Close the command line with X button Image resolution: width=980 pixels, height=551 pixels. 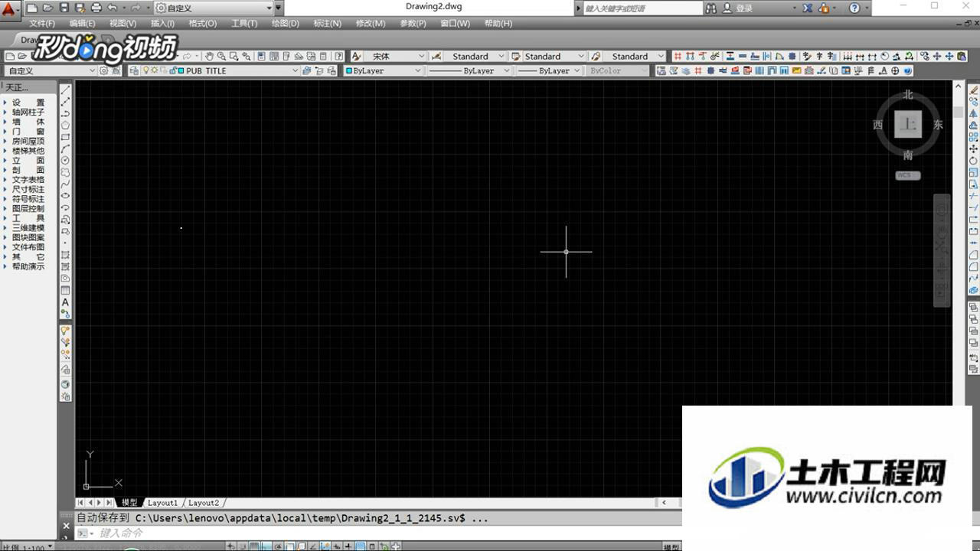66,526
